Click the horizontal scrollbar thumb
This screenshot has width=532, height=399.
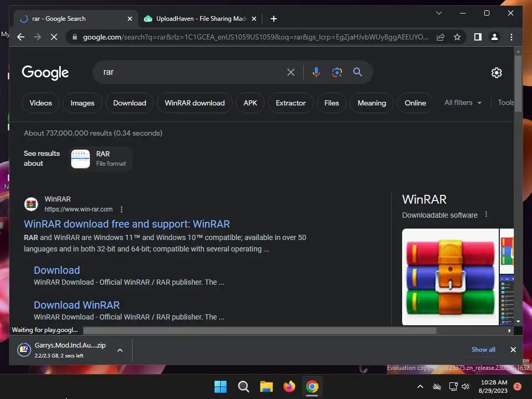pyautogui.click(x=260, y=330)
